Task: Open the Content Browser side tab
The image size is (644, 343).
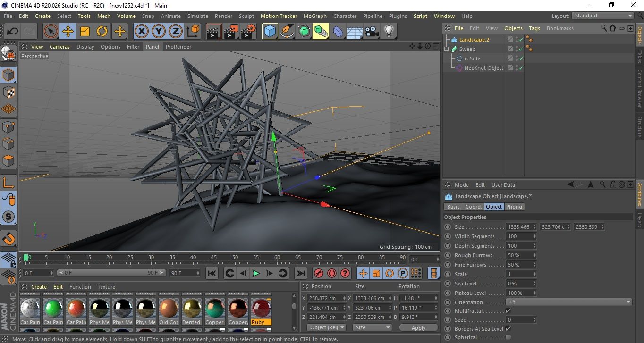Action: [x=640, y=89]
